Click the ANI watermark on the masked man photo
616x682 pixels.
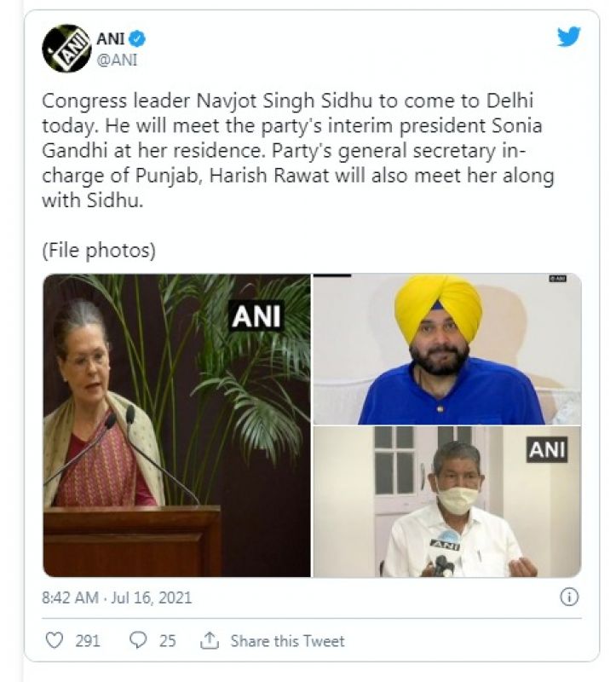546,448
